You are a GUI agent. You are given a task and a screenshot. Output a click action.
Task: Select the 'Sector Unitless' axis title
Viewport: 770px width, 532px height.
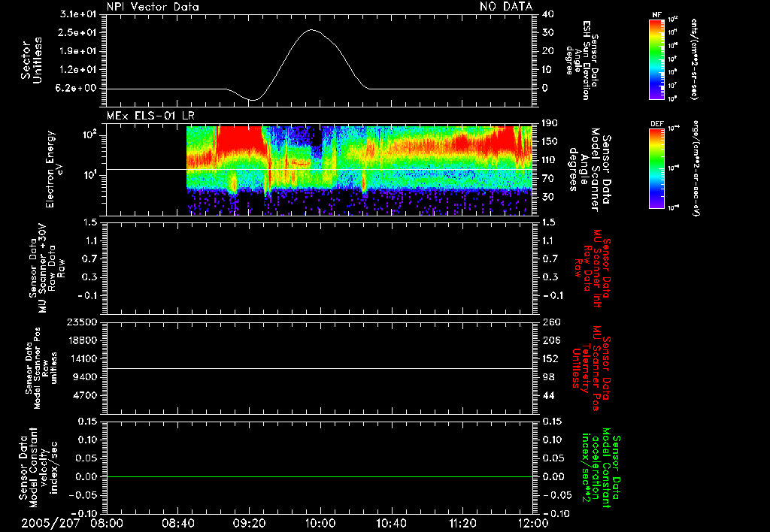click(x=32, y=60)
